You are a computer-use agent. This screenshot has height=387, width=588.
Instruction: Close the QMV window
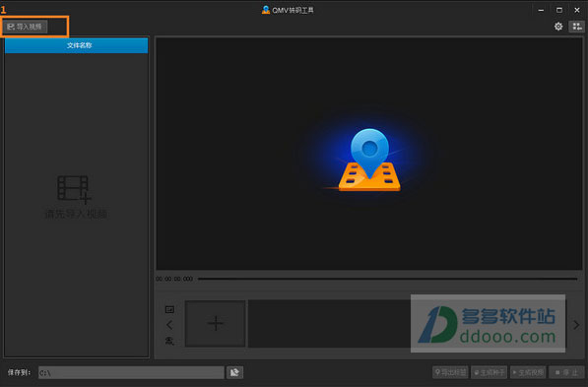[577, 10]
